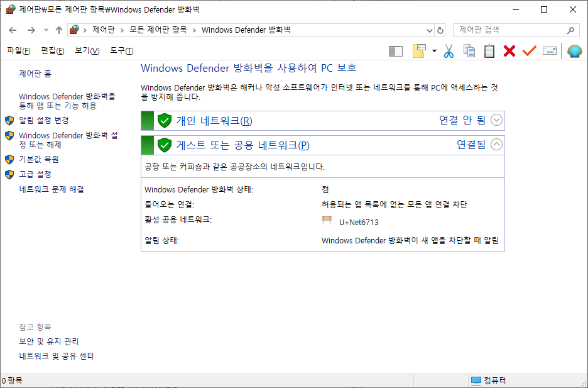This screenshot has width=588, height=388.
Task: Click the red X Delete icon
Action: pos(509,51)
